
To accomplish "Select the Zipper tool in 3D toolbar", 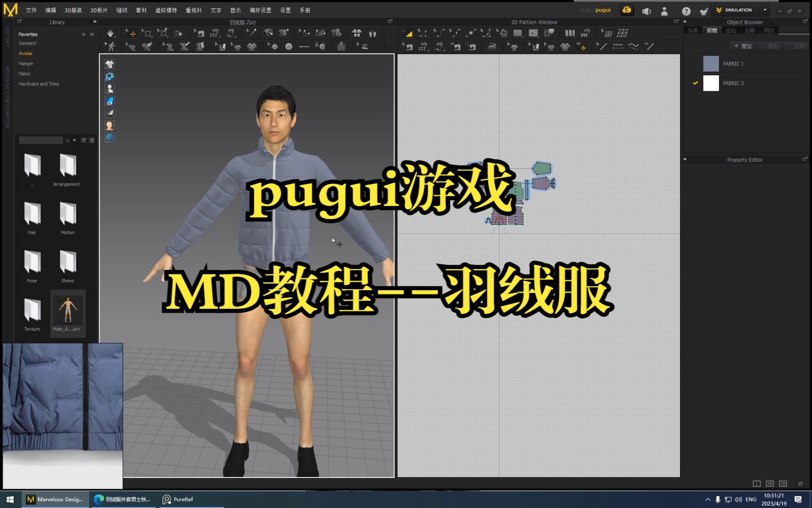I will (x=341, y=47).
